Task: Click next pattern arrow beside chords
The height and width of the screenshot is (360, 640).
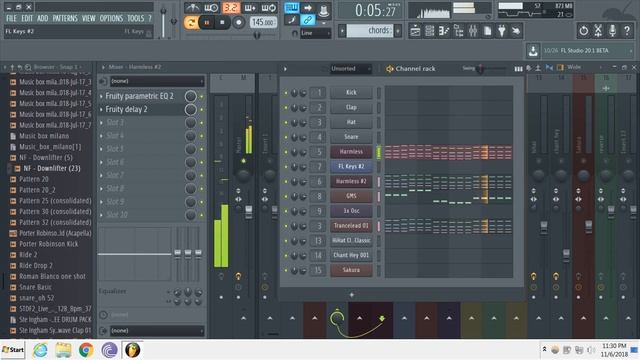Action: tap(398, 31)
